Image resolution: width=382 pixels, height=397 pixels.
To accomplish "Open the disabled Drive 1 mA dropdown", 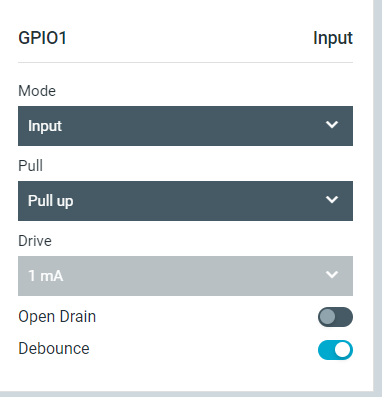I will 185,276.
